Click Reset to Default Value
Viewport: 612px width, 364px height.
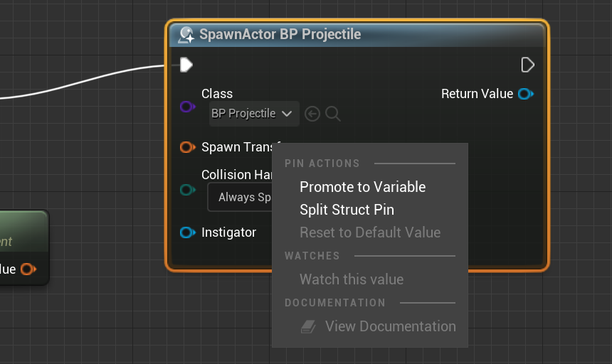370,232
